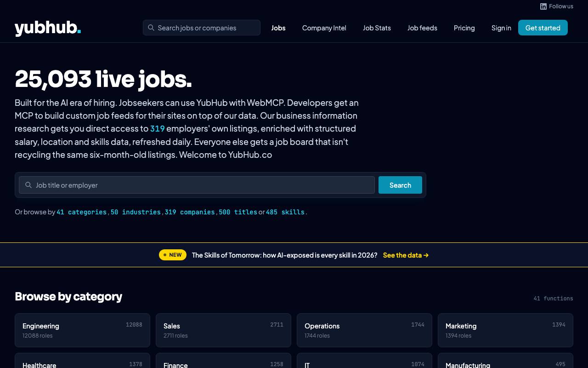588x368 pixels.
Task: Browse by 319 companies link
Action: [190, 212]
